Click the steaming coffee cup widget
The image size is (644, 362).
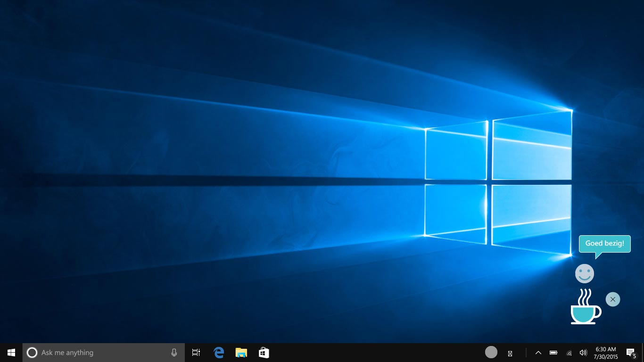coord(586,307)
